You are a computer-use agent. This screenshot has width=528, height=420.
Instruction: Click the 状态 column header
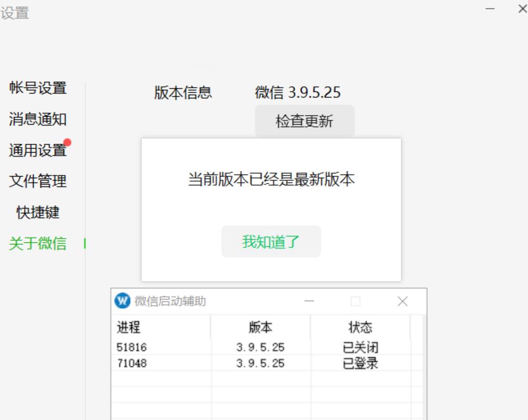pos(360,327)
